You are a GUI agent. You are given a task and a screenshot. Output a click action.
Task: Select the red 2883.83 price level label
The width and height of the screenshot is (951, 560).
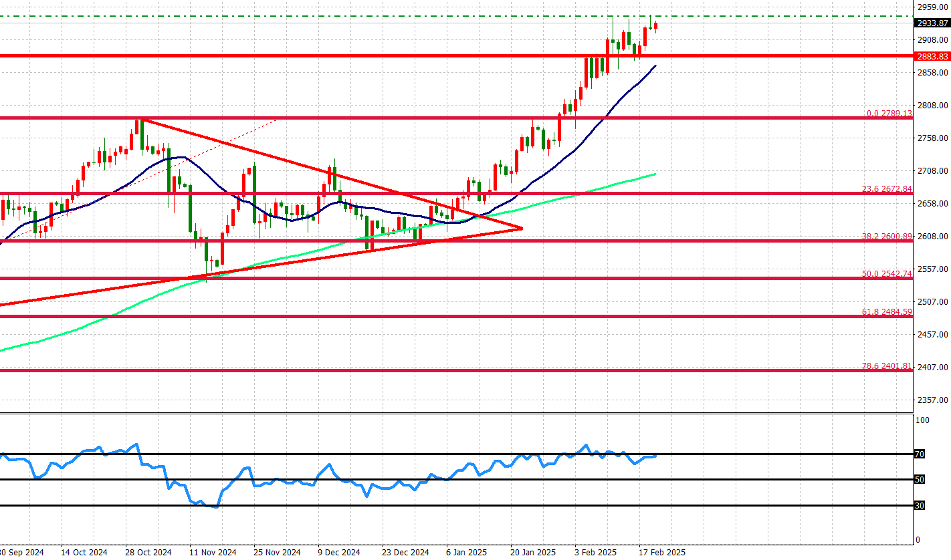[932, 56]
